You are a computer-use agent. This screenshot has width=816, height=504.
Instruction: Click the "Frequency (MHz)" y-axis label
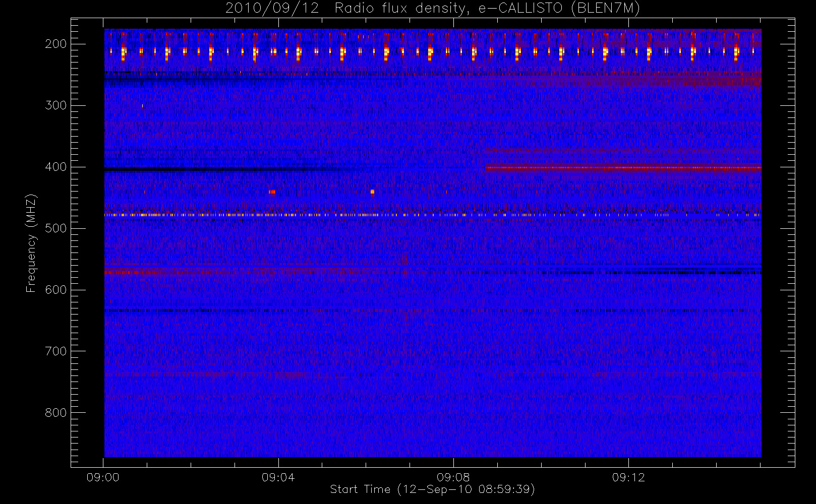pyautogui.click(x=31, y=243)
